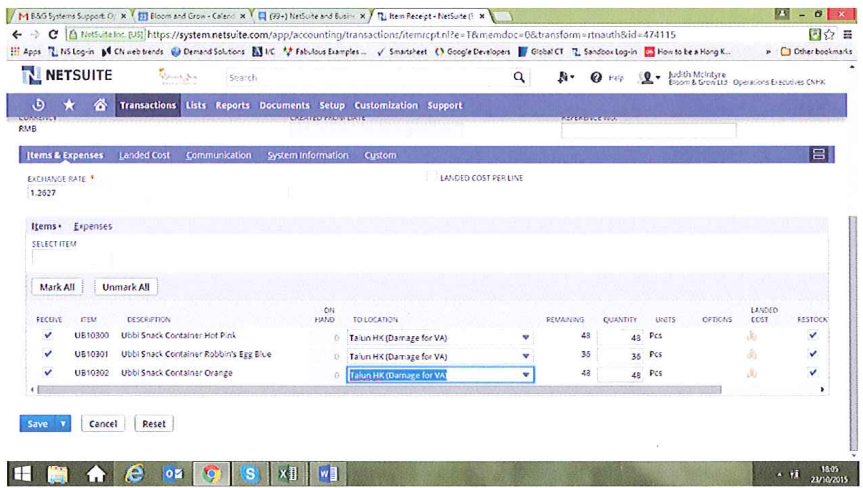Screen dimensions: 863x488
Task: Bookmark this page with the star icon
Action: pos(829,35)
